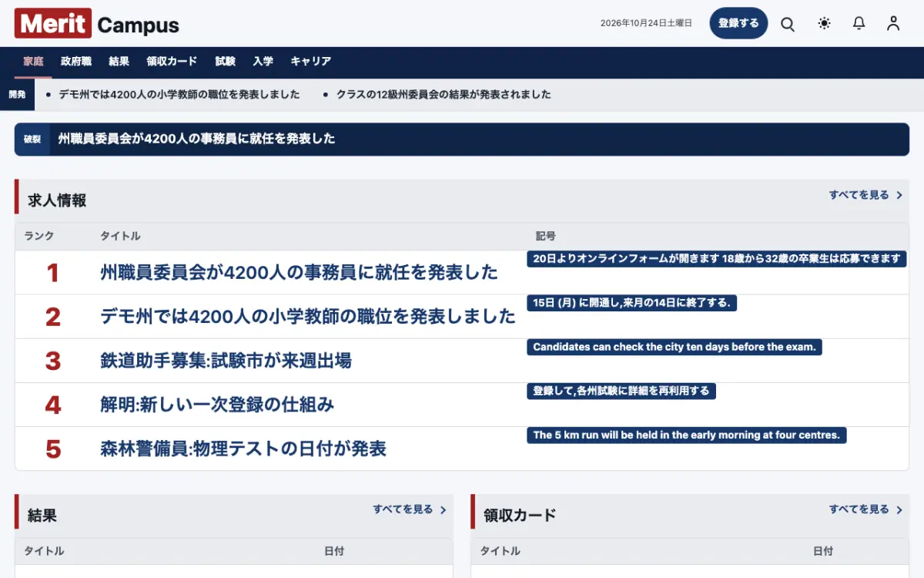Click すべてを見る in 領収カード section
924x578 pixels.
click(x=859, y=509)
